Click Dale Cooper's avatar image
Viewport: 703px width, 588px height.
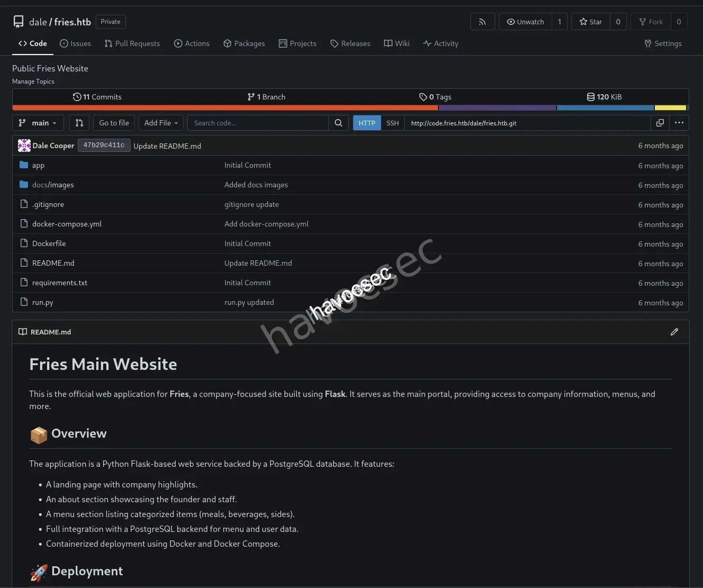coord(24,146)
